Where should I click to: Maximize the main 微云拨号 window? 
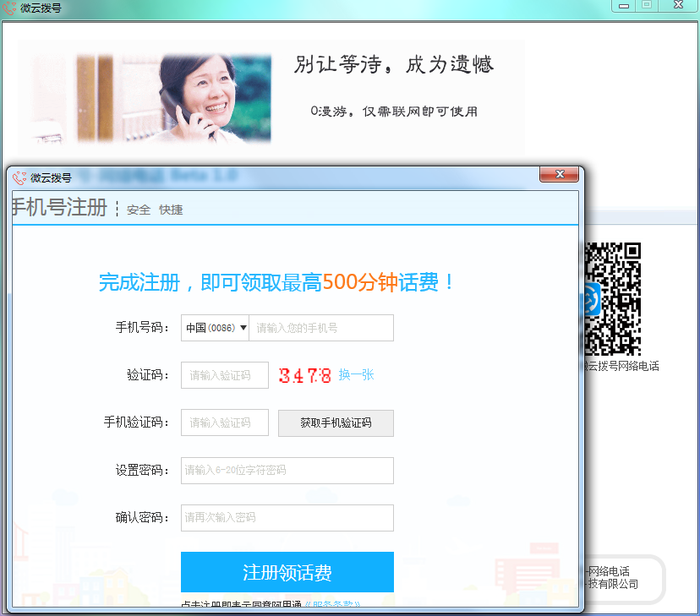(x=647, y=5)
